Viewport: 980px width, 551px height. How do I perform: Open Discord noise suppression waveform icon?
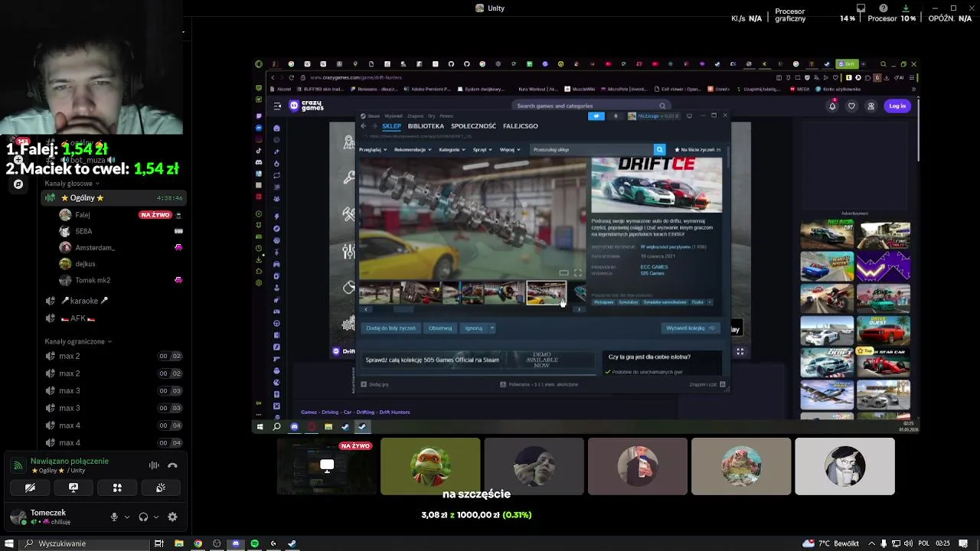click(154, 465)
